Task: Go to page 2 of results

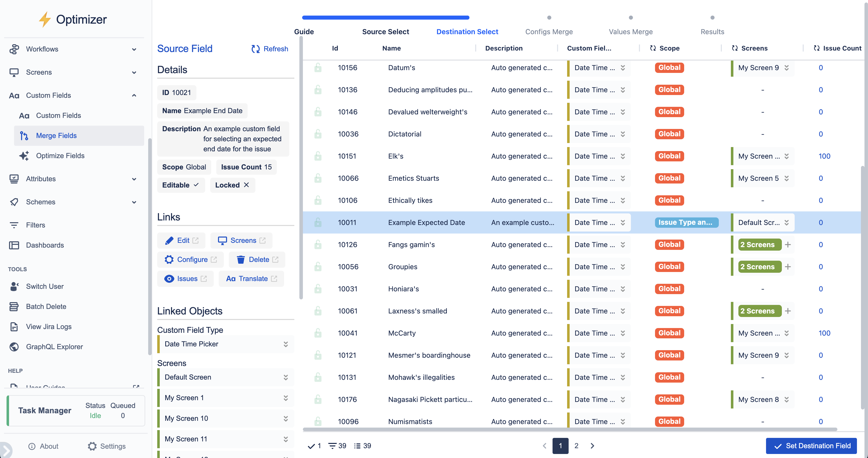Action: point(577,446)
